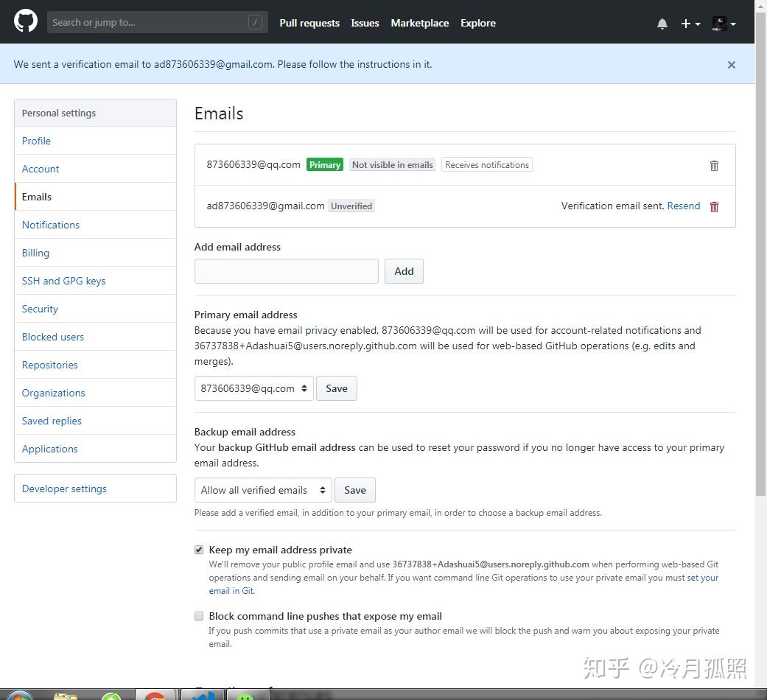Open Profile settings

click(95, 141)
